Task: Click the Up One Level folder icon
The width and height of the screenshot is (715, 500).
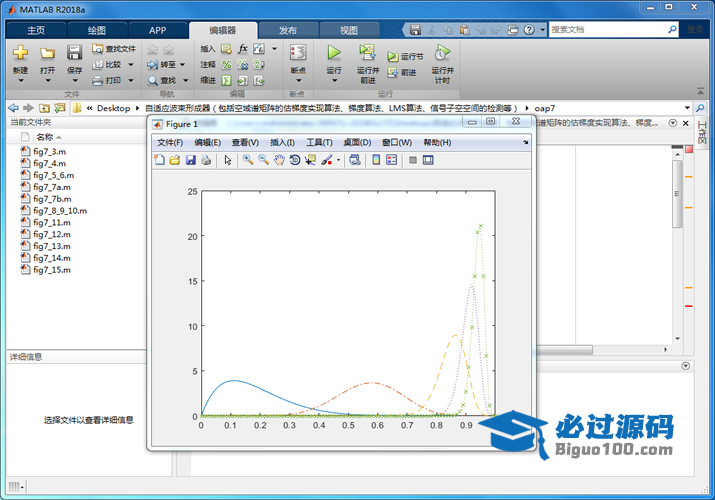Action: tap(44, 108)
